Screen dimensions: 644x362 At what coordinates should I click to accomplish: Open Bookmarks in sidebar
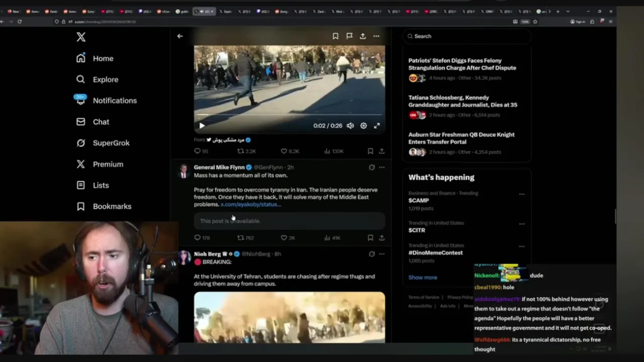(104, 206)
